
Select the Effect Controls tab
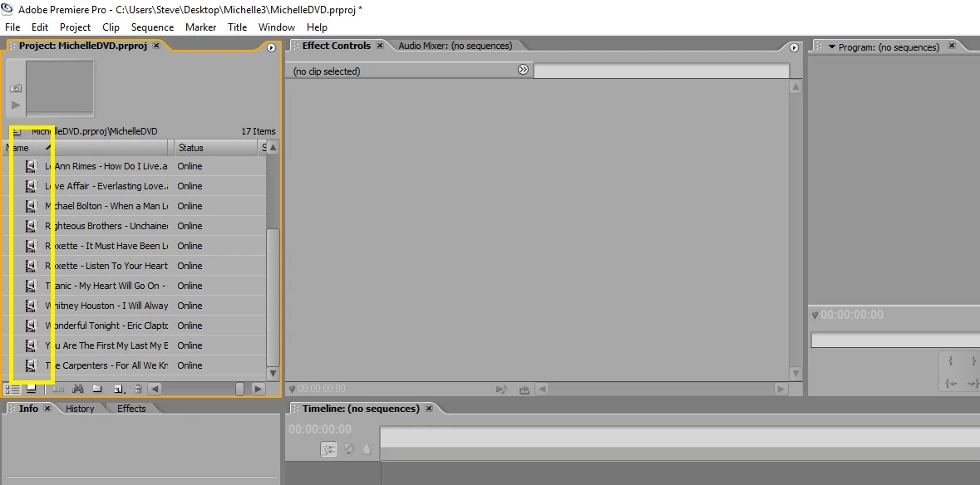click(x=337, y=46)
